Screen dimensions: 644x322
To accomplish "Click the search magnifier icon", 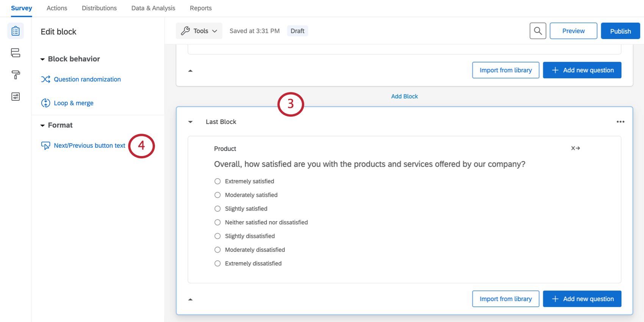I will tap(538, 31).
